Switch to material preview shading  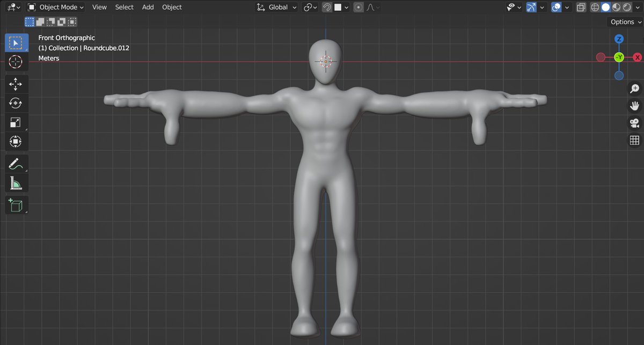click(616, 7)
